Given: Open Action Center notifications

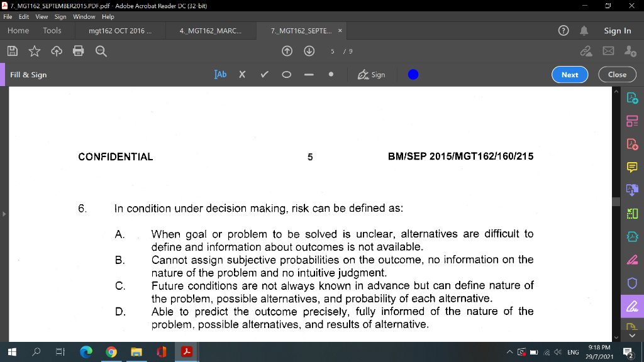Looking at the screenshot, I should [x=628, y=352].
